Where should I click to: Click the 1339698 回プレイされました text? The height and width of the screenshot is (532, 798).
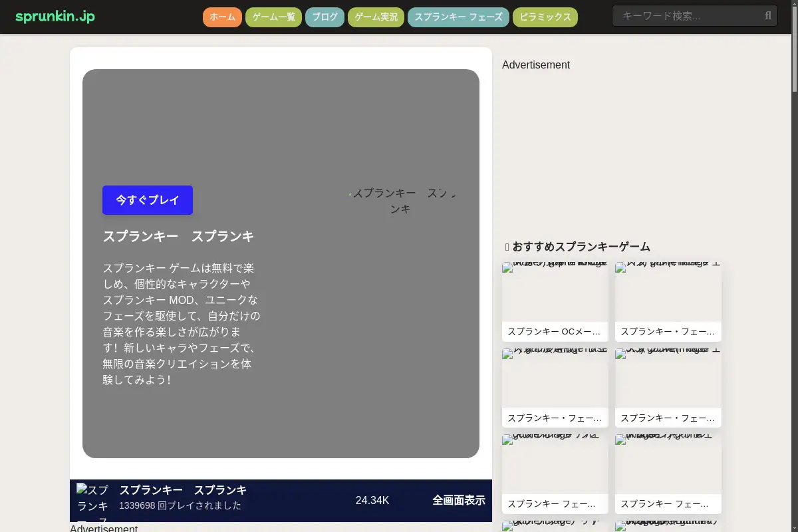(180, 505)
